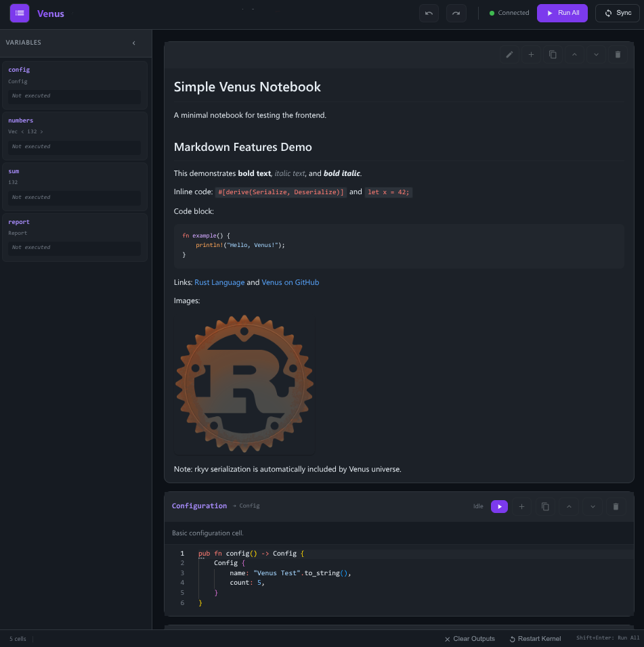
Task: Run all cells with Run All
Action: click(x=562, y=14)
